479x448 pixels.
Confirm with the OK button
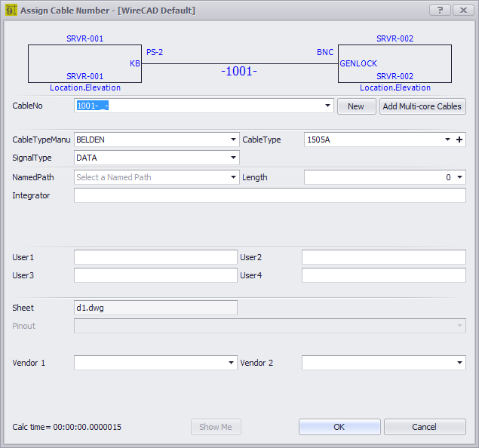pyautogui.click(x=339, y=427)
